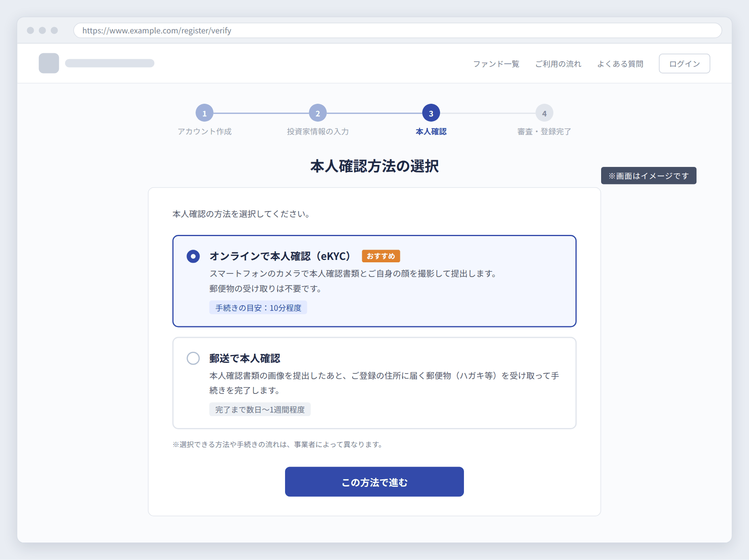Open よくある質問 in the header
Screen dimensions: 749x560
click(620, 64)
